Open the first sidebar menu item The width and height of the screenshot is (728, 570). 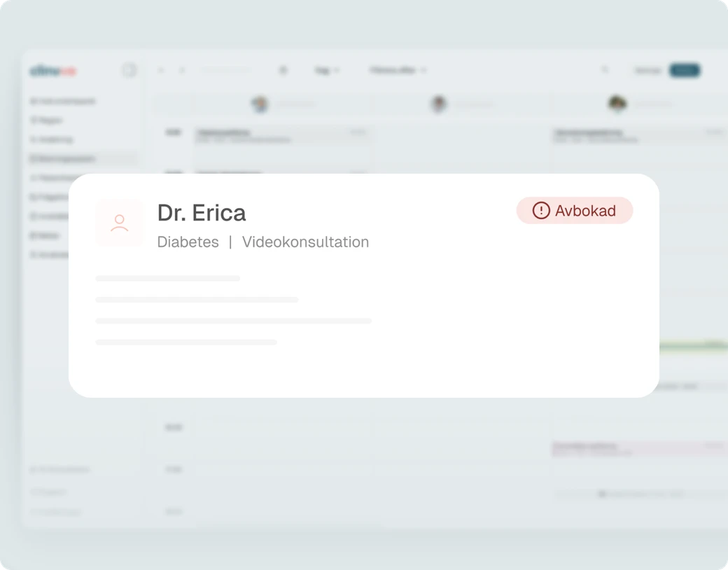click(x=63, y=102)
